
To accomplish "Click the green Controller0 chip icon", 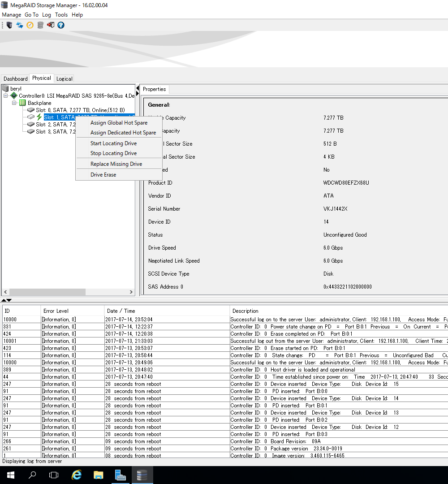I will click(14, 96).
